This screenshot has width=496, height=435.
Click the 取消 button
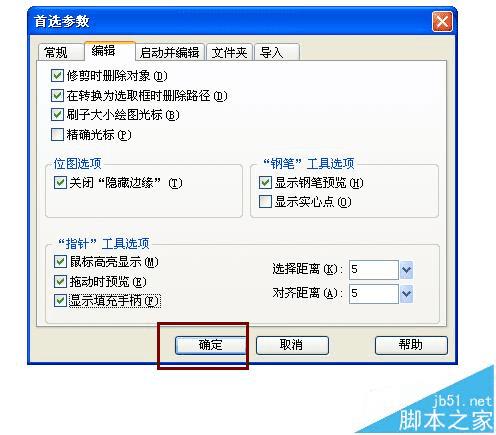point(292,345)
